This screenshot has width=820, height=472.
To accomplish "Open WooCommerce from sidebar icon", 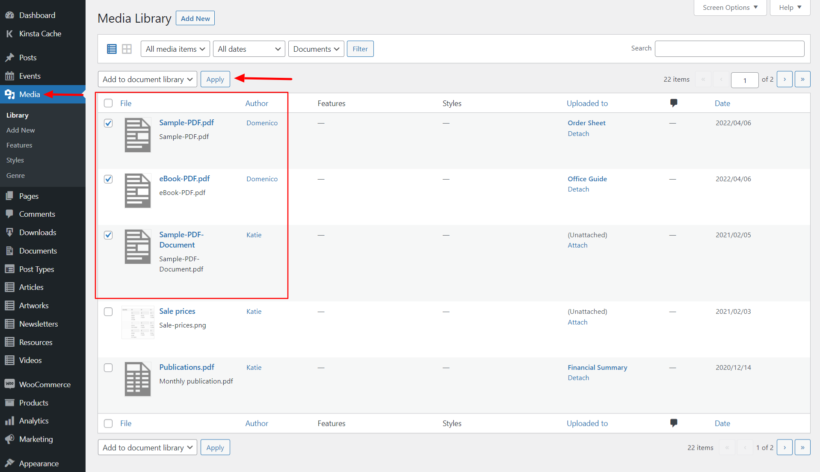I will [9, 384].
